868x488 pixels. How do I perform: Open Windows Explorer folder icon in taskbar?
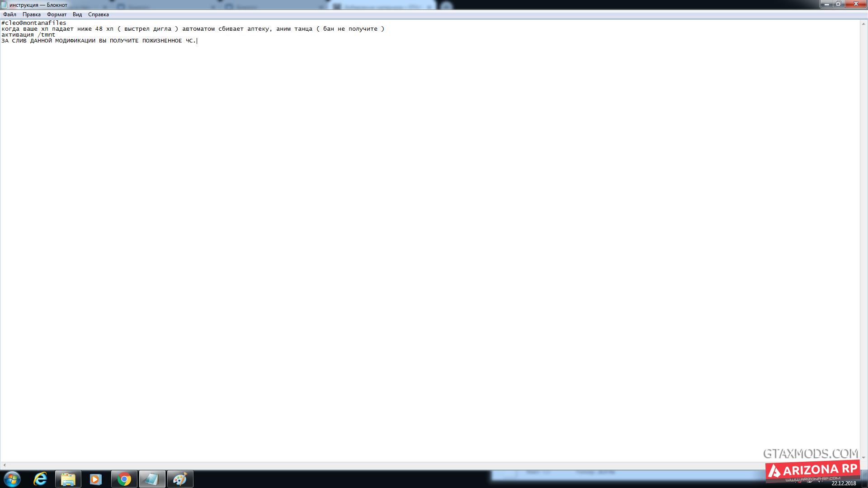coord(68,479)
